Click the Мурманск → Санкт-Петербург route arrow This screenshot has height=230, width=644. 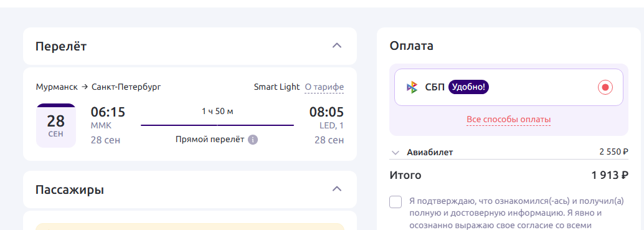pos(85,87)
